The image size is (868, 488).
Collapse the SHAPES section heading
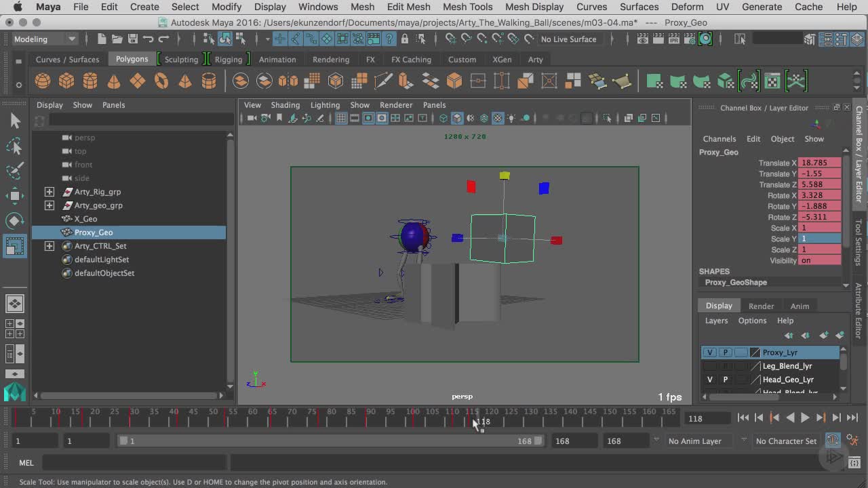click(x=714, y=271)
